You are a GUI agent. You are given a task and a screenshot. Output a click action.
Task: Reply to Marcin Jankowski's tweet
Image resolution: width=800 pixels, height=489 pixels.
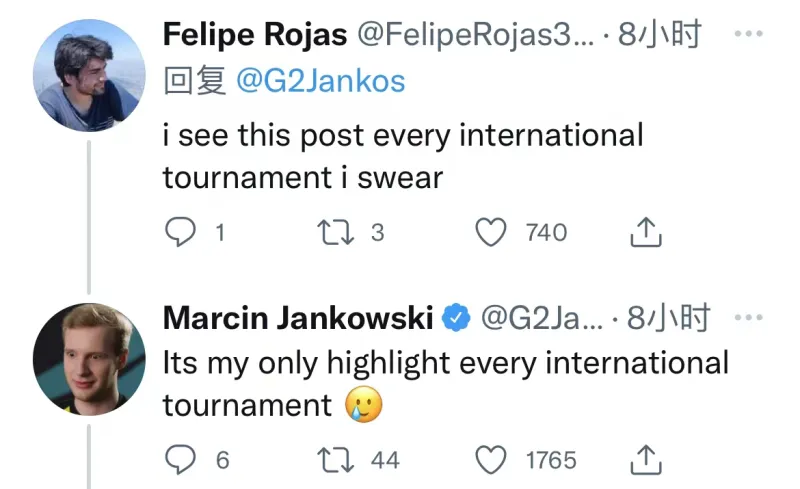pos(181,460)
